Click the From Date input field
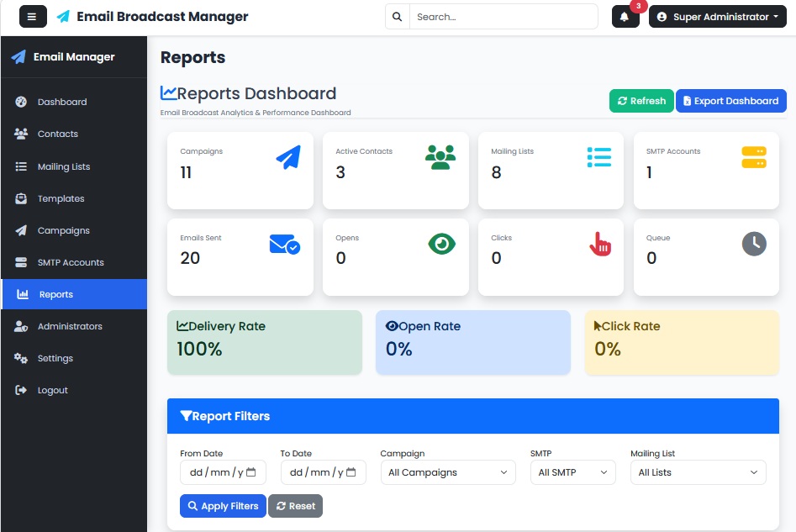The height and width of the screenshot is (532, 796). click(x=223, y=472)
